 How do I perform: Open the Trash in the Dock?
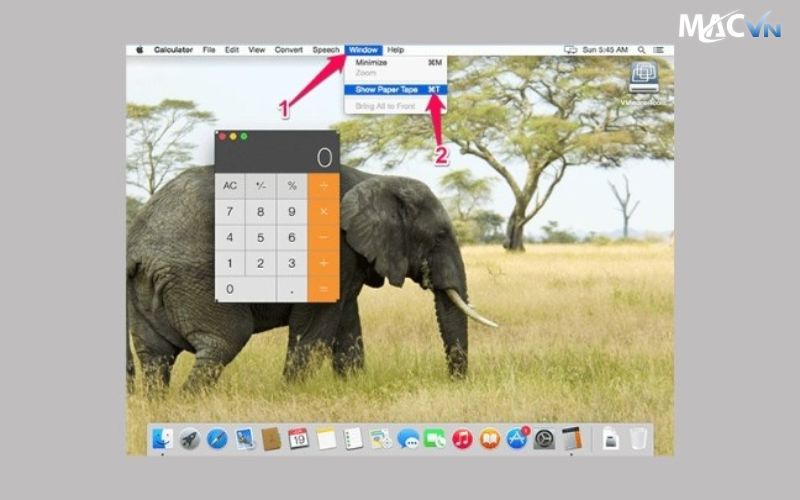(638, 438)
